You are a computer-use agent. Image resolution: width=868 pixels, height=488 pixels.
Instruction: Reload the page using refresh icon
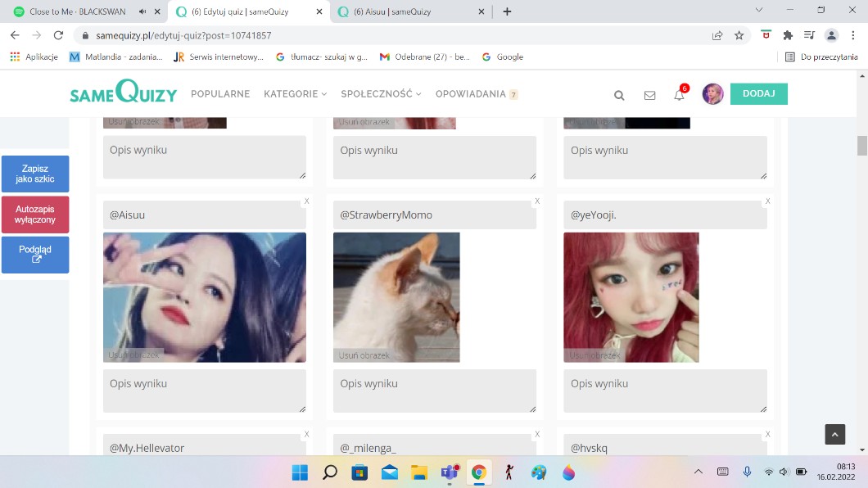tap(58, 35)
